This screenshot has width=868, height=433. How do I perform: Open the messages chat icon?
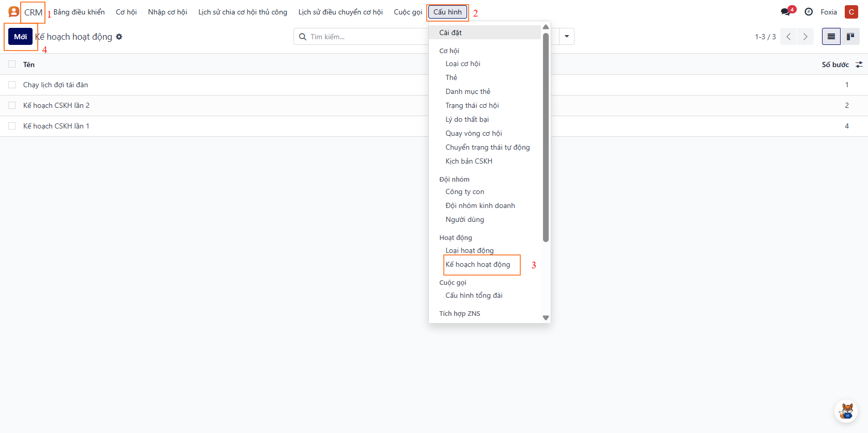(x=786, y=12)
